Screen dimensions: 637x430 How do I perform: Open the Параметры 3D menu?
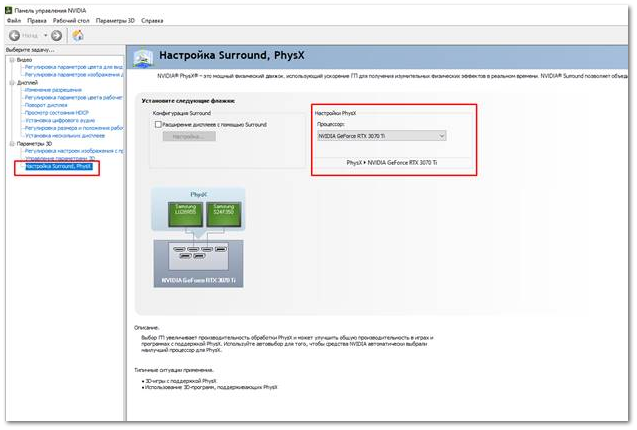[115, 20]
